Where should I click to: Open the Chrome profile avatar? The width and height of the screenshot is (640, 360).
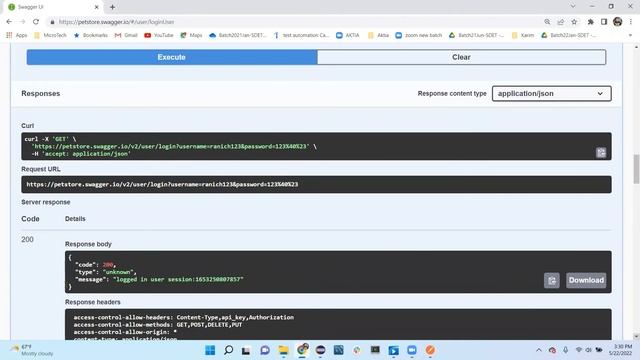click(617, 22)
